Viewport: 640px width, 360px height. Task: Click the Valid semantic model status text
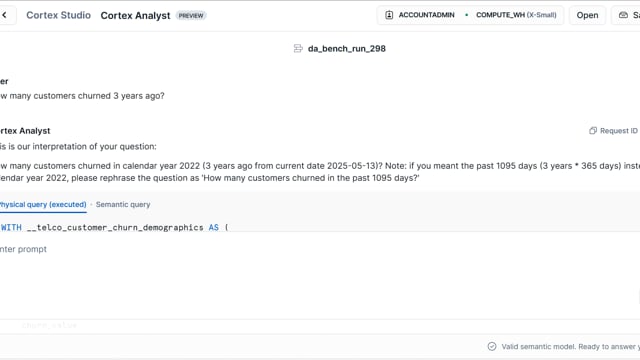[571, 347]
